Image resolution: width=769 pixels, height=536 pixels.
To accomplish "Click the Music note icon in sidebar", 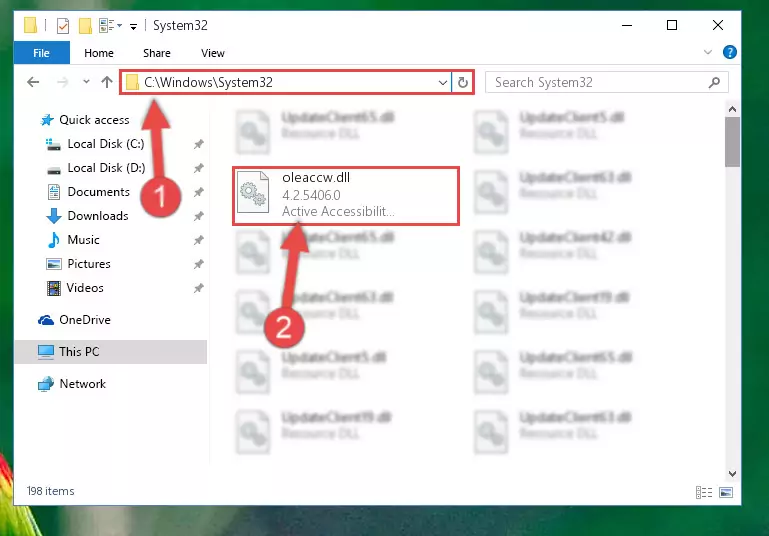I will (53, 240).
